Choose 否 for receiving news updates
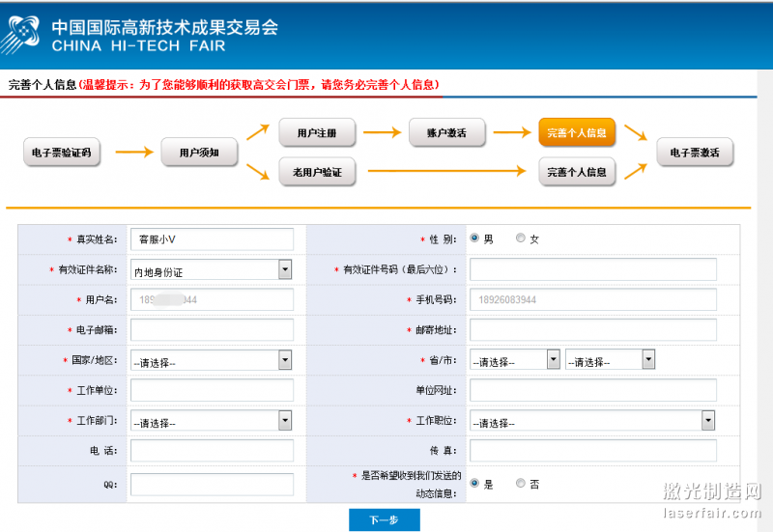This screenshot has width=773, height=532. [x=521, y=483]
